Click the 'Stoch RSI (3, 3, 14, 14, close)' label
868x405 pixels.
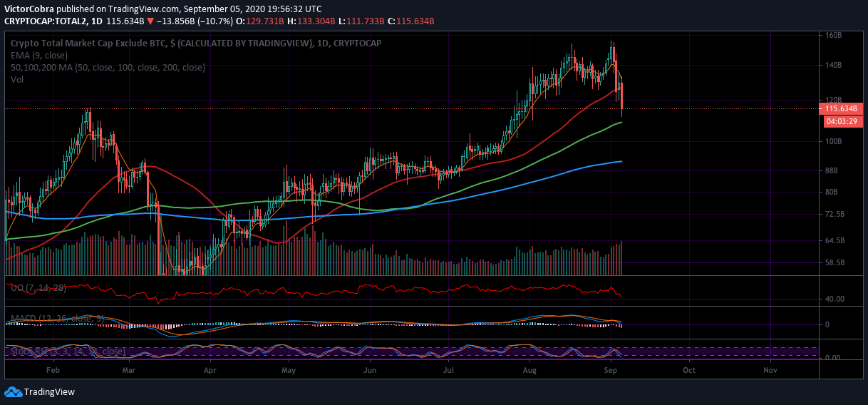coord(68,352)
